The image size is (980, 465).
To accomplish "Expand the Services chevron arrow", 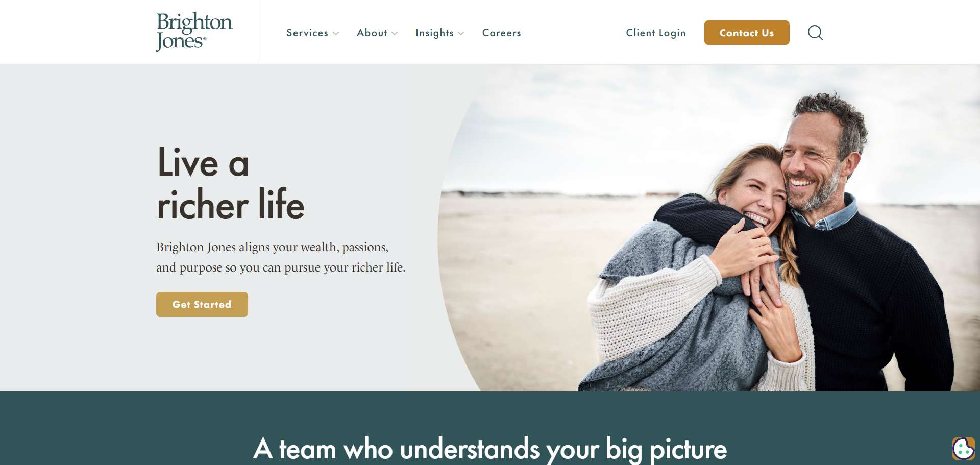I will pyautogui.click(x=336, y=33).
